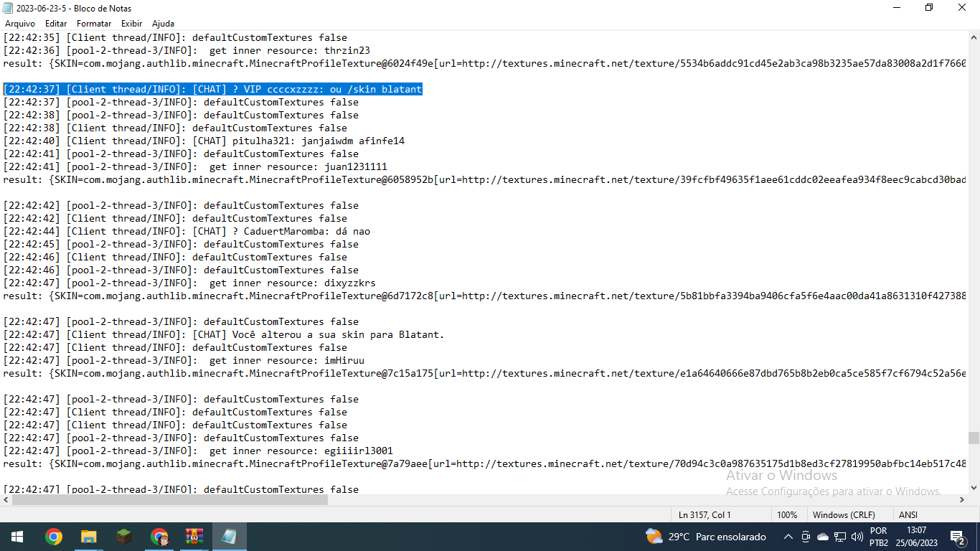Click the line 'get inner resource: thrzin23'
Image resolution: width=980 pixels, height=551 pixels.
pos(187,50)
